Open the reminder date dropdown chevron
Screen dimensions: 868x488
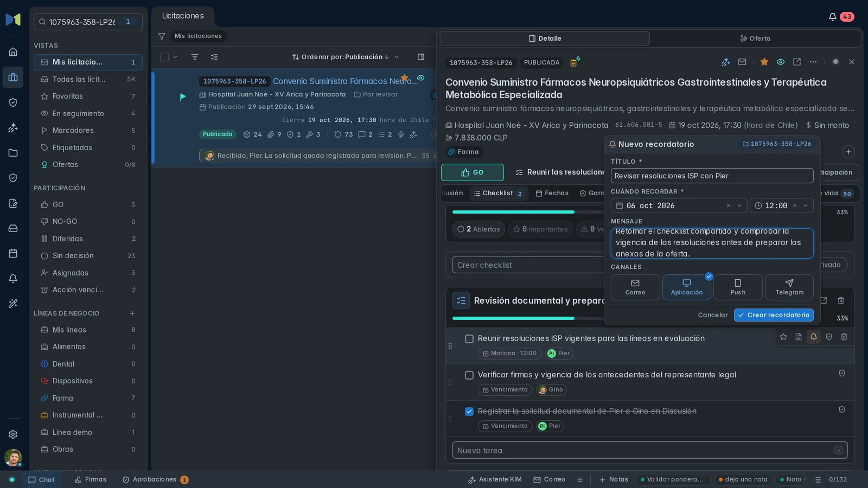(x=739, y=206)
